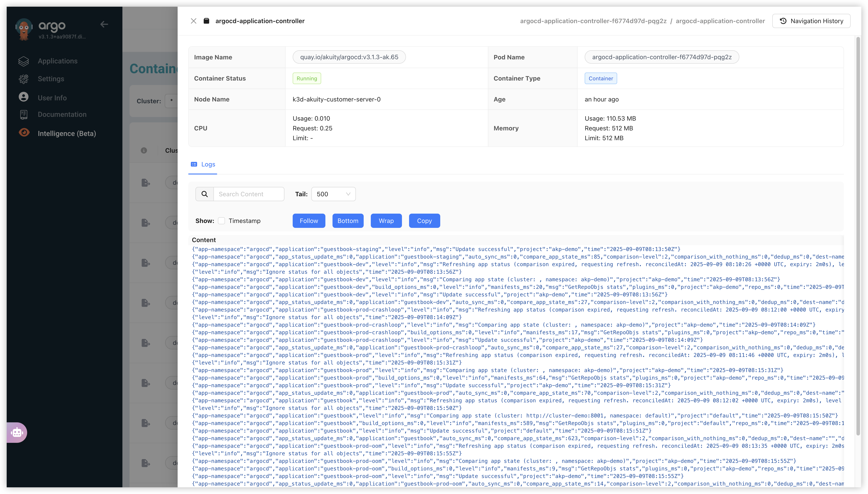Open the AI assistant robot icon
Image resolution: width=868 pixels, height=494 pixels.
[x=17, y=432]
